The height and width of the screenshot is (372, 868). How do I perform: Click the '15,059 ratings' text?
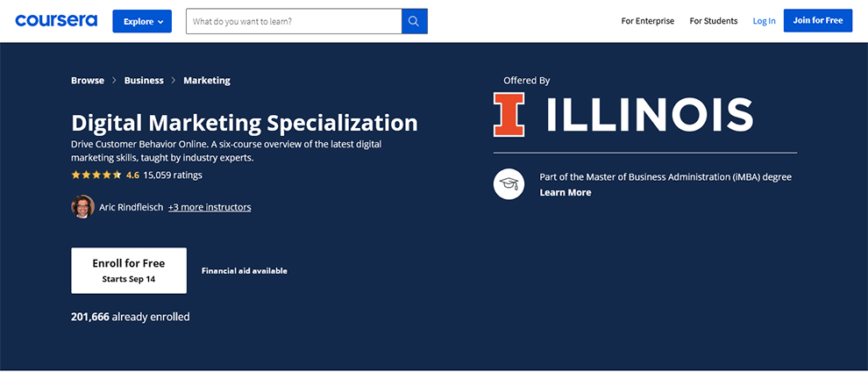pyautogui.click(x=173, y=175)
